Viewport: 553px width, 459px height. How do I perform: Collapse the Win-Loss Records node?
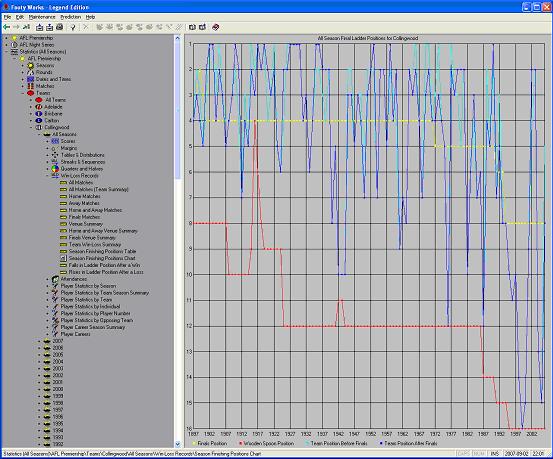[x=47, y=176]
